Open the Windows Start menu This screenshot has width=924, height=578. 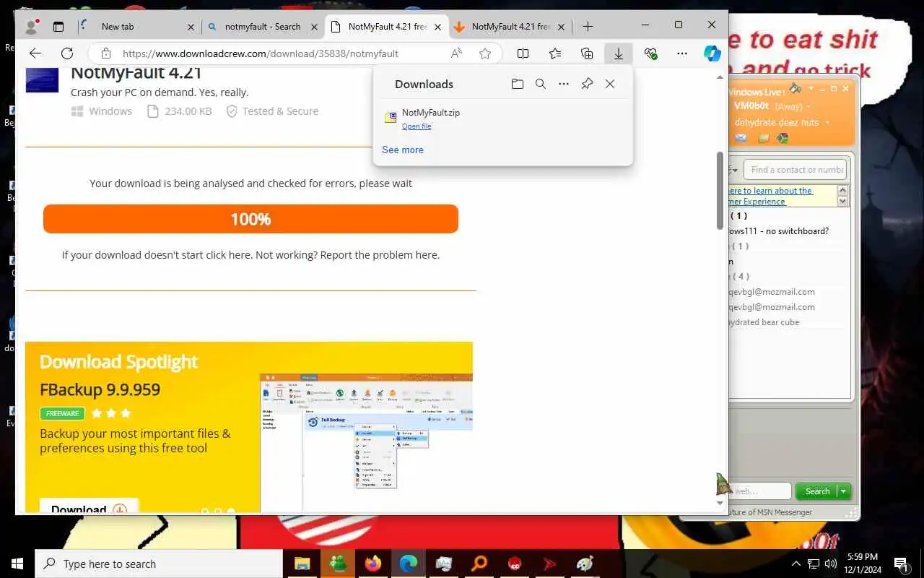[17, 564]
